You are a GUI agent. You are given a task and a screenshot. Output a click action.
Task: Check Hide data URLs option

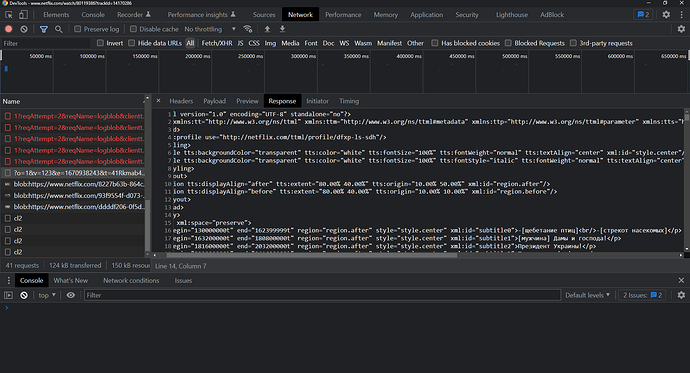point(132,43)
